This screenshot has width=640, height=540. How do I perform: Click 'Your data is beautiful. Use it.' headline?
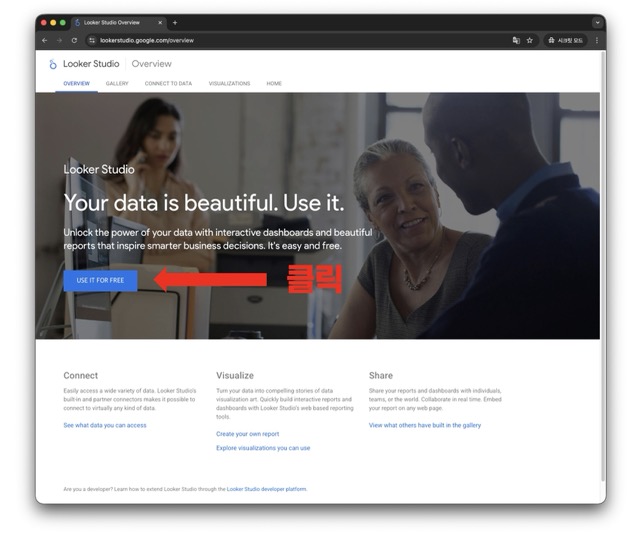pos(204,203)
